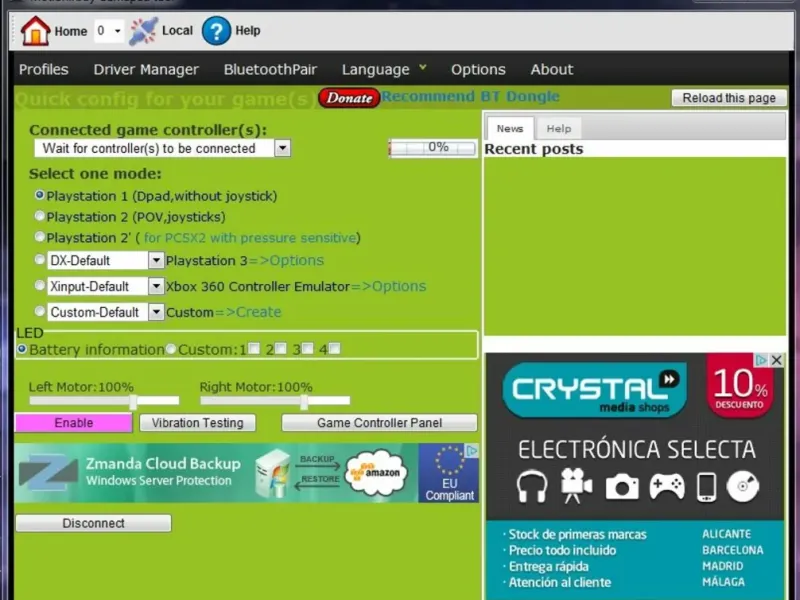The width and height of the screenshot is (800, 600).
Task: Click the headphones icon in Crystal ad
Action: tap(532, 486)
